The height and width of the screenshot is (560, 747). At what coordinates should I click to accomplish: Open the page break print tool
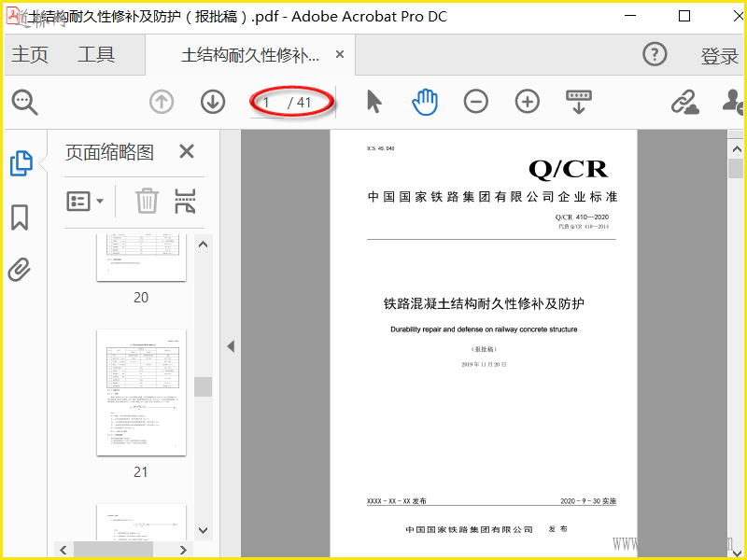(185, 201)
